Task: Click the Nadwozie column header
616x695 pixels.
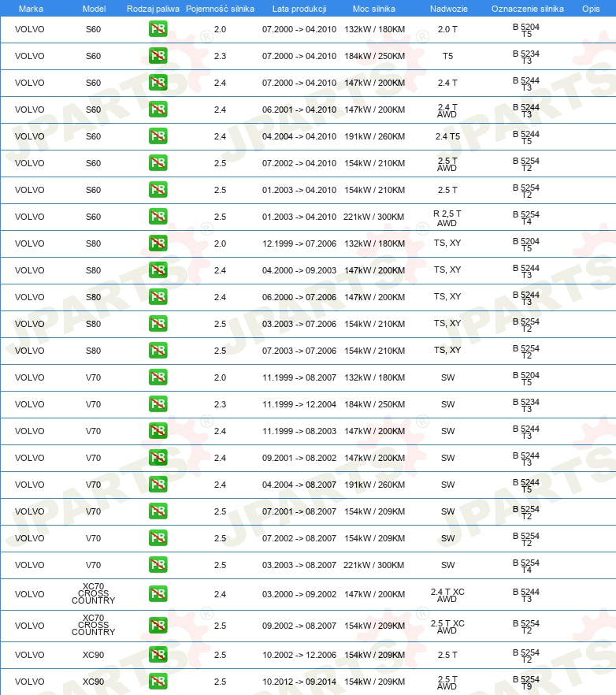Action: (x=448, y=9)
